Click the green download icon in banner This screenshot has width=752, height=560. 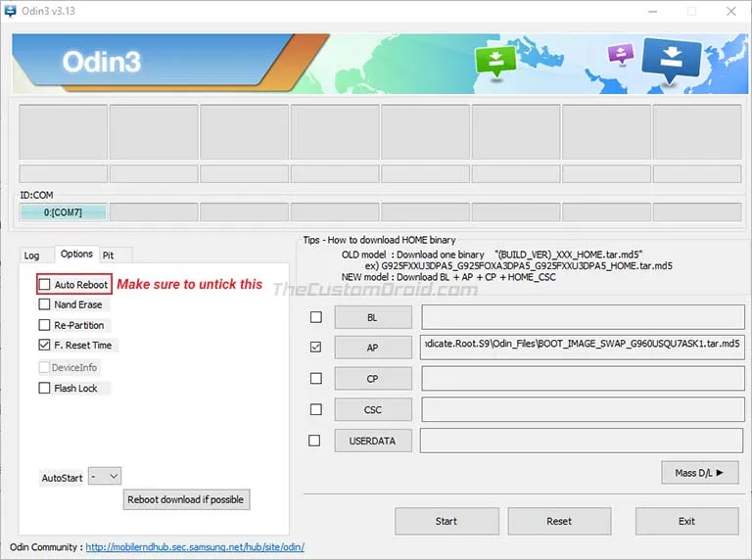(495, 60)
